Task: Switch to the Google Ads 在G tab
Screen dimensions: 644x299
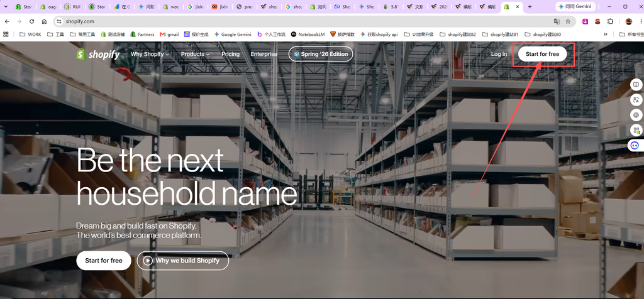Action: pyautogui.click(x=121, y=6)
